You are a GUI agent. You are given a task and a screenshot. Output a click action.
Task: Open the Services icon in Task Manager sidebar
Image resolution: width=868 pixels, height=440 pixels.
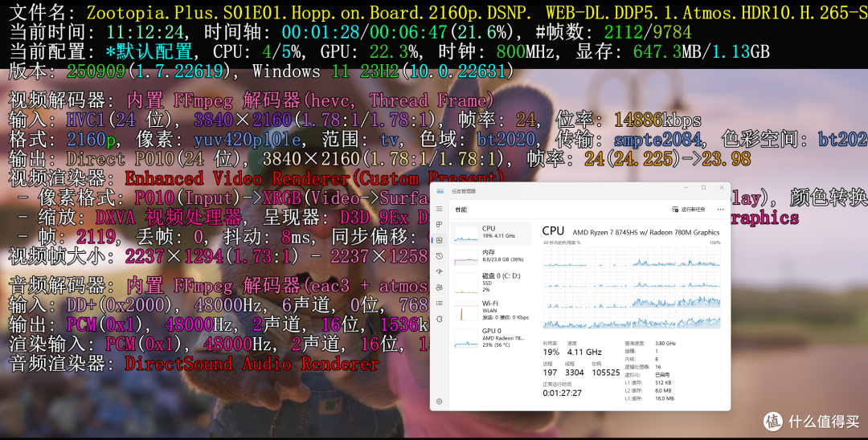440,319
